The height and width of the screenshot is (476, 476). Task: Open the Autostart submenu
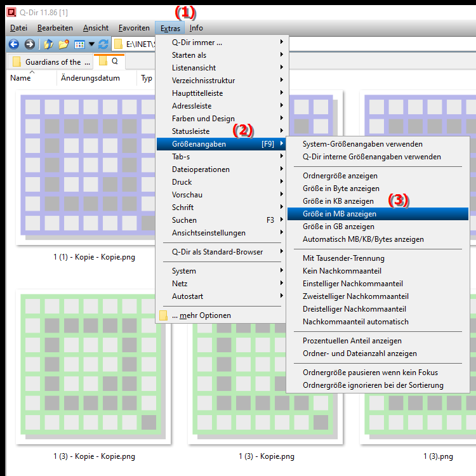[x=221, y=296]
